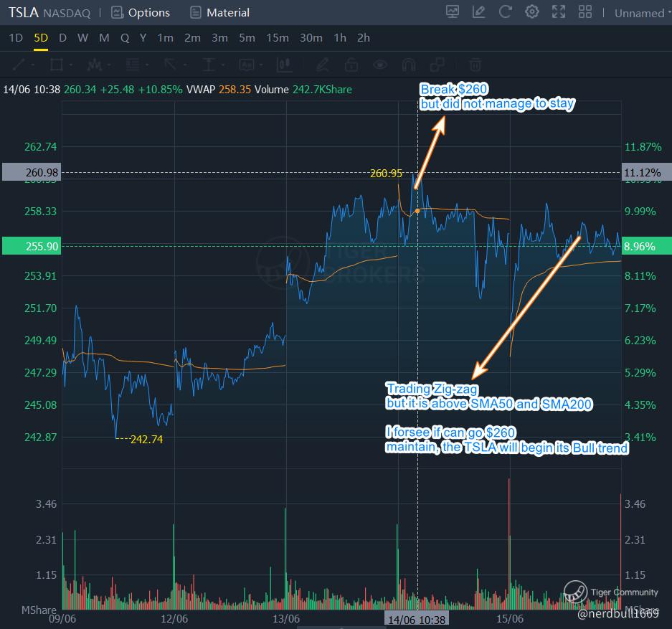The image size is (672, 629).
Task: Expand the text annotation dropdown arrow
Action: pos(261,65)
